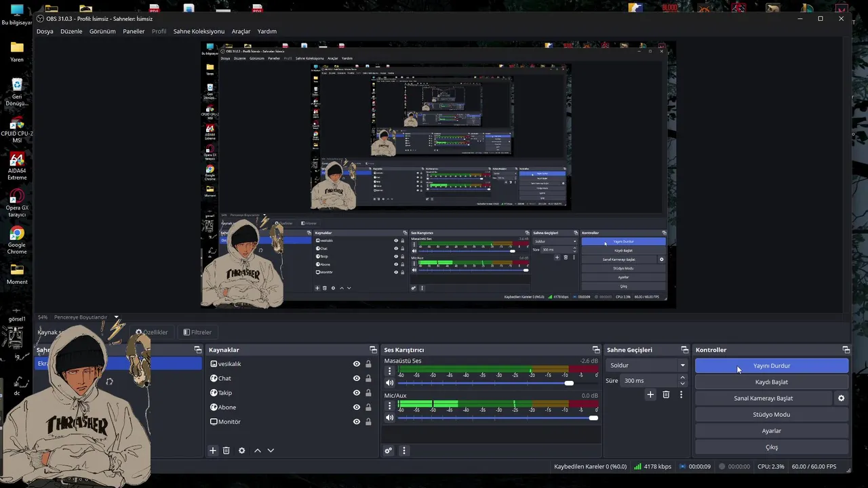Viewport: 868px width, 488px height.
Task: Add a new source with plus icon in Kaynaklar
Action: 212,451
